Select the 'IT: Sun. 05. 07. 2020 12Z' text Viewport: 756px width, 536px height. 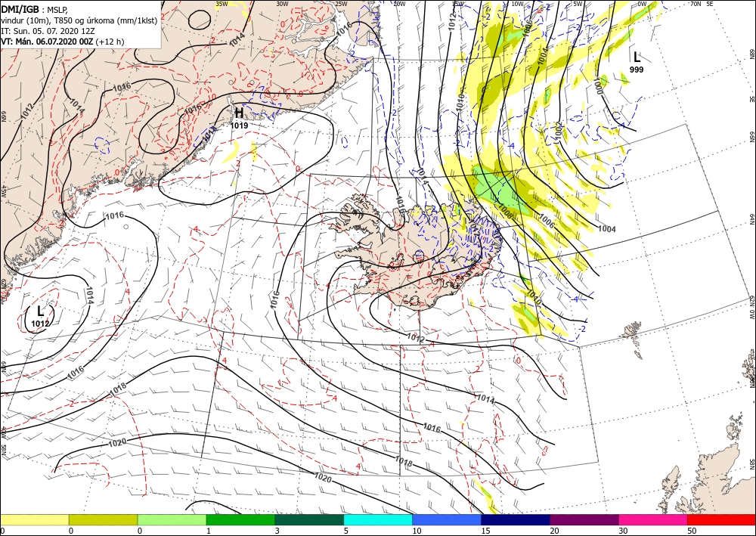48,31
